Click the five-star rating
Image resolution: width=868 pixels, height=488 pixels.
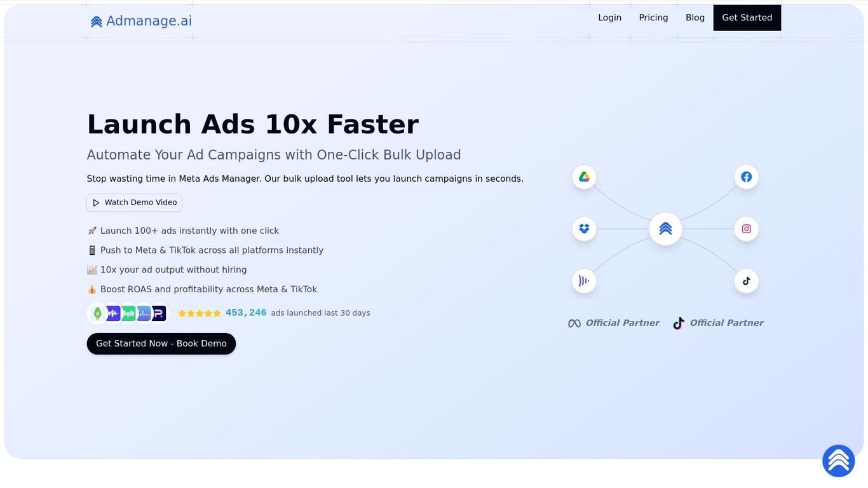[x=200, y=313]
